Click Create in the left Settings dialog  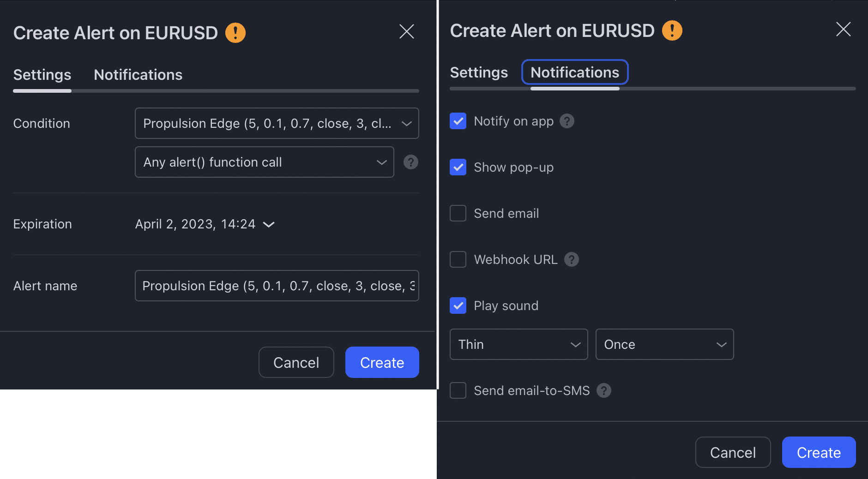point(382,362)
